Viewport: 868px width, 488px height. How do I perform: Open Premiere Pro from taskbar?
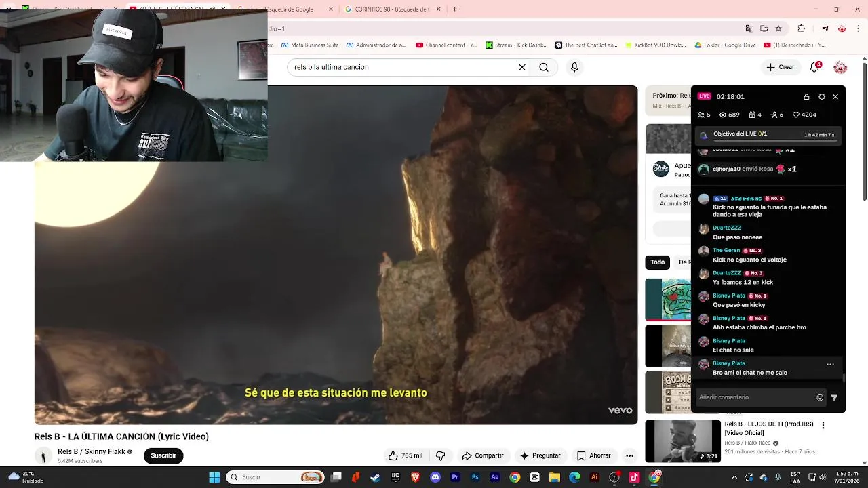455,477
